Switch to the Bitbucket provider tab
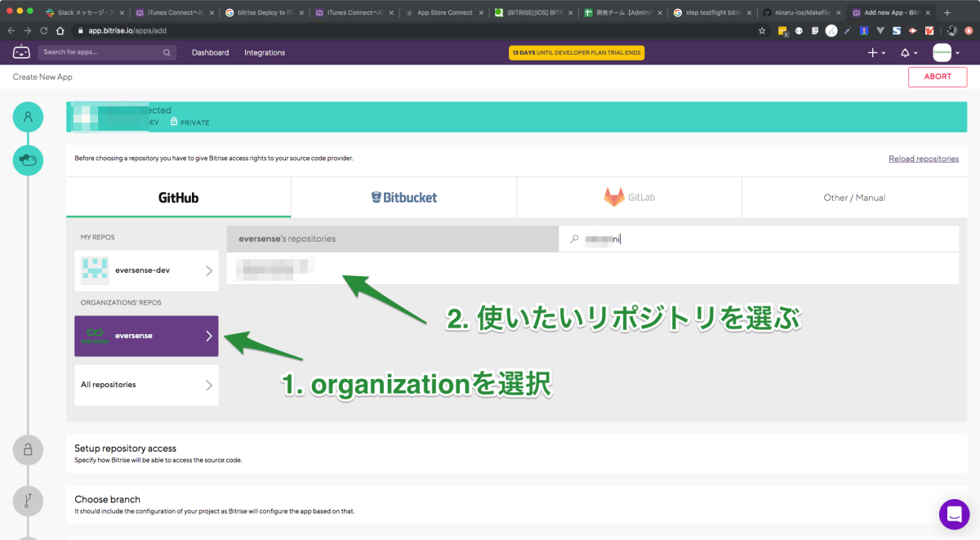 (403, 198)
